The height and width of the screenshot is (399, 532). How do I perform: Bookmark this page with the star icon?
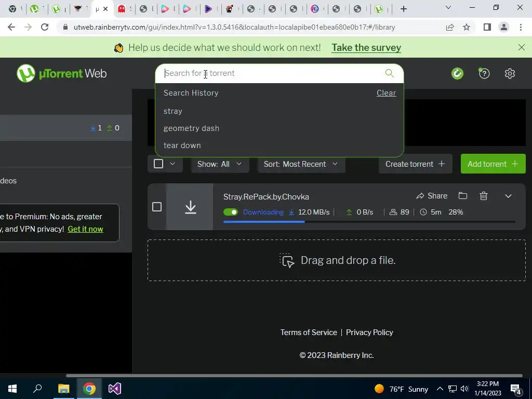467,27
